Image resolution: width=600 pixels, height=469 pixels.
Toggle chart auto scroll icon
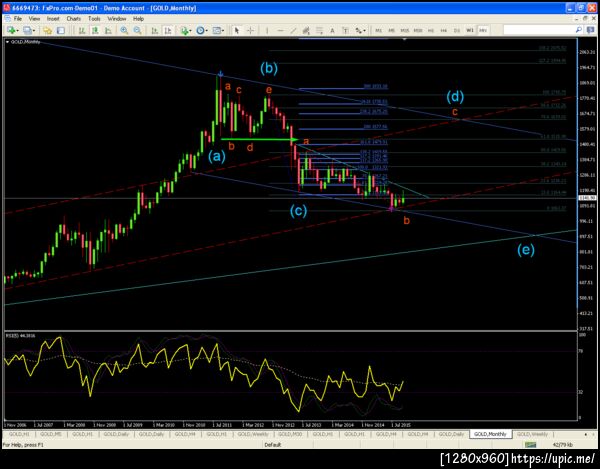155,30
